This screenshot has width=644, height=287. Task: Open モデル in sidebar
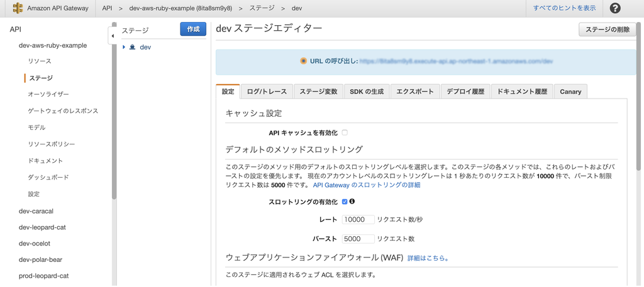coord(36,127)
